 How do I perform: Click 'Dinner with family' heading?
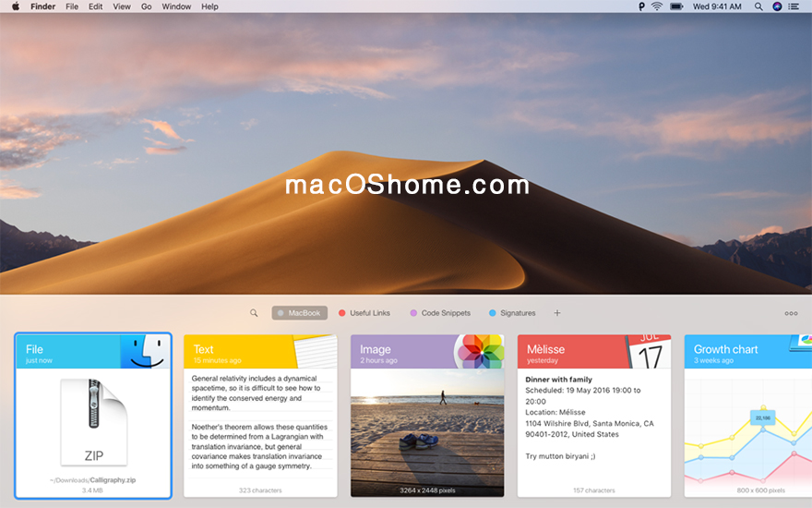(558, 380)
